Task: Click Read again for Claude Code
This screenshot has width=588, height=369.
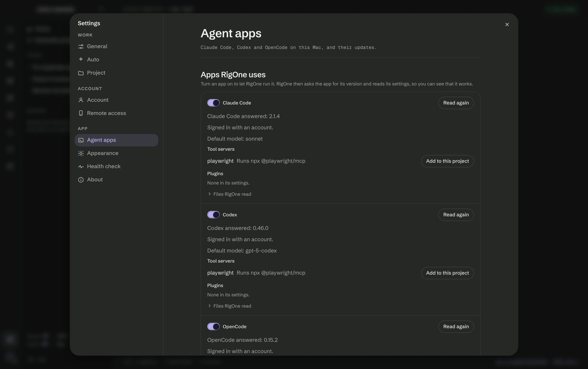Action: [x=456, y=103]
